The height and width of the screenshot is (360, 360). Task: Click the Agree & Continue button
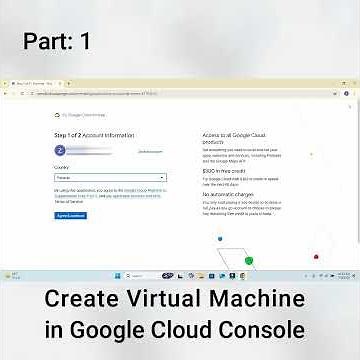point(70,216)
